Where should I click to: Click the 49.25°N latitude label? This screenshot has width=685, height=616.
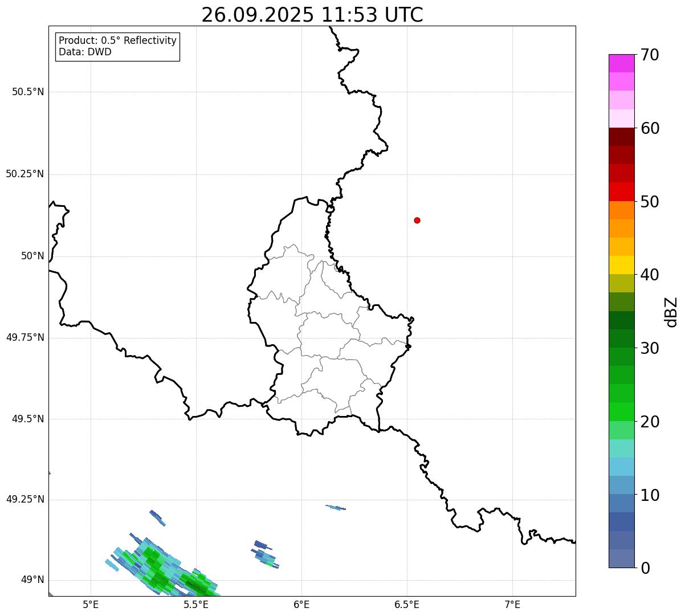[x=25, y=500]
